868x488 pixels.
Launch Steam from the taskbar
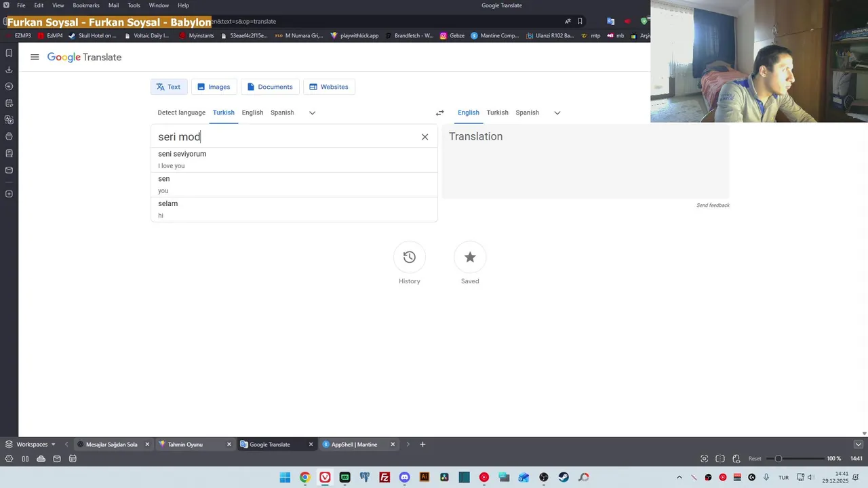pos(564,477)
